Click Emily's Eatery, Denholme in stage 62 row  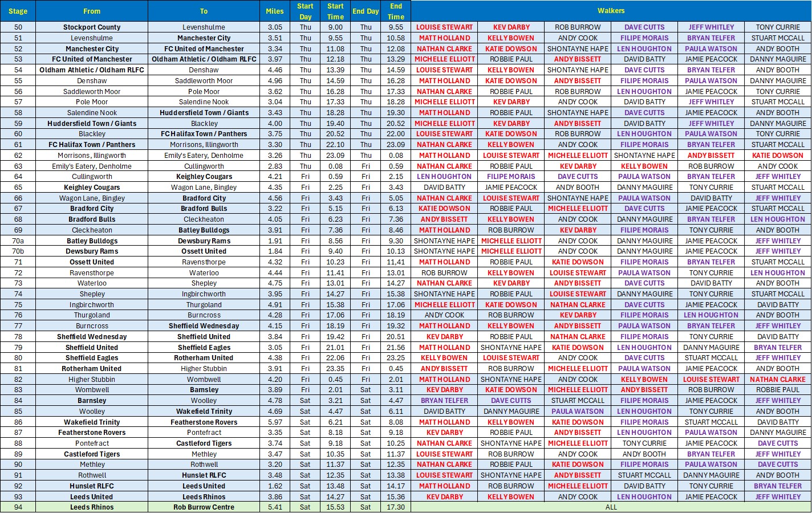tap(204, 156)
